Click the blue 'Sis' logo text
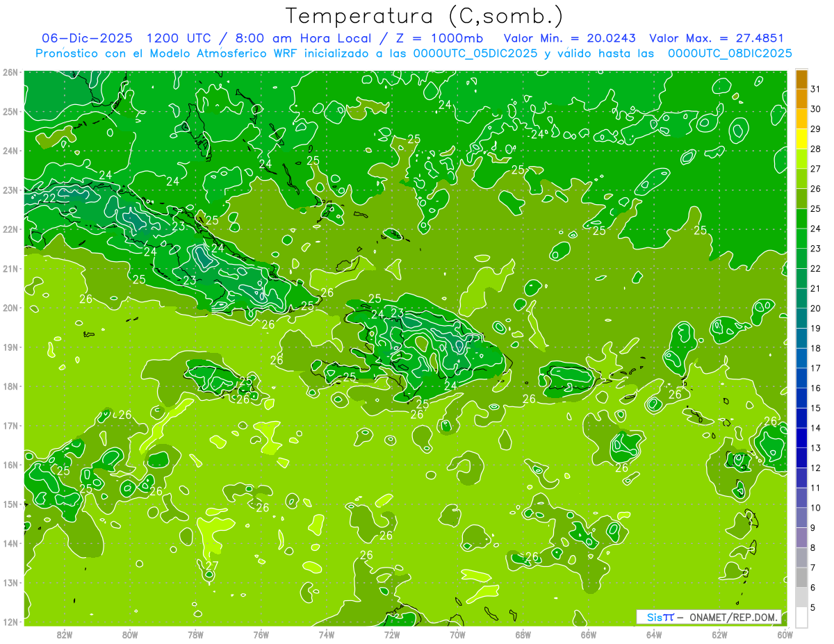834x644 pixels. [x=654, y=617]
